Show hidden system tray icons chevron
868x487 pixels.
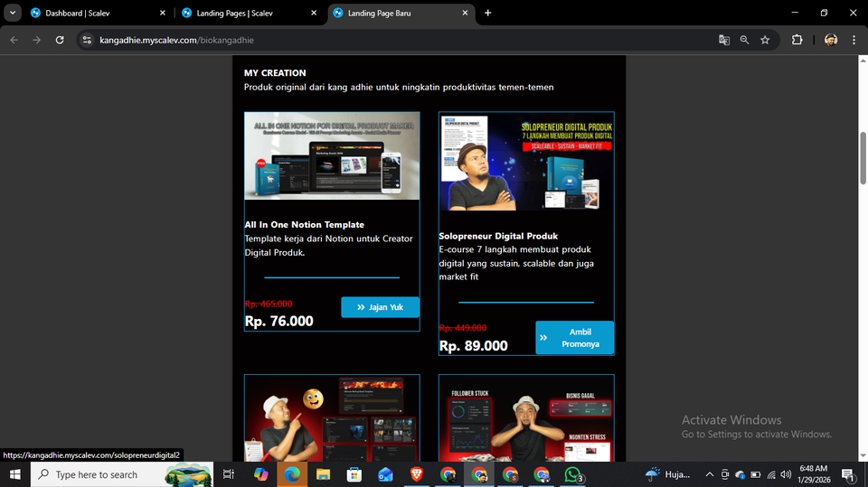pos(709,474)
